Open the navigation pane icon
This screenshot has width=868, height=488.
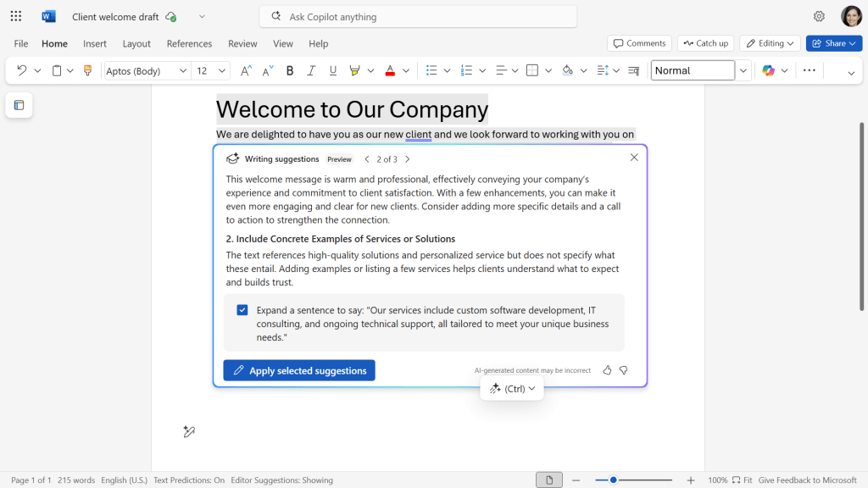[x=19, y=105]
